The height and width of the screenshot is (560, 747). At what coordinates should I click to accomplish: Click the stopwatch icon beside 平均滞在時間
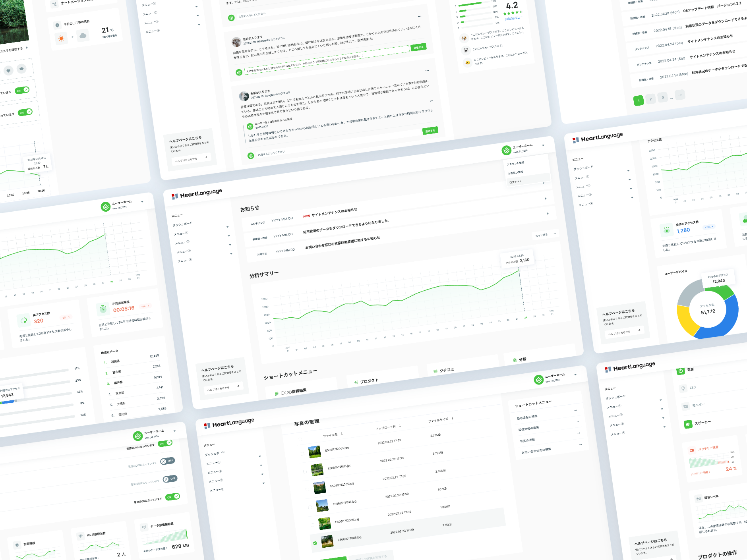[x=103, y=309]
